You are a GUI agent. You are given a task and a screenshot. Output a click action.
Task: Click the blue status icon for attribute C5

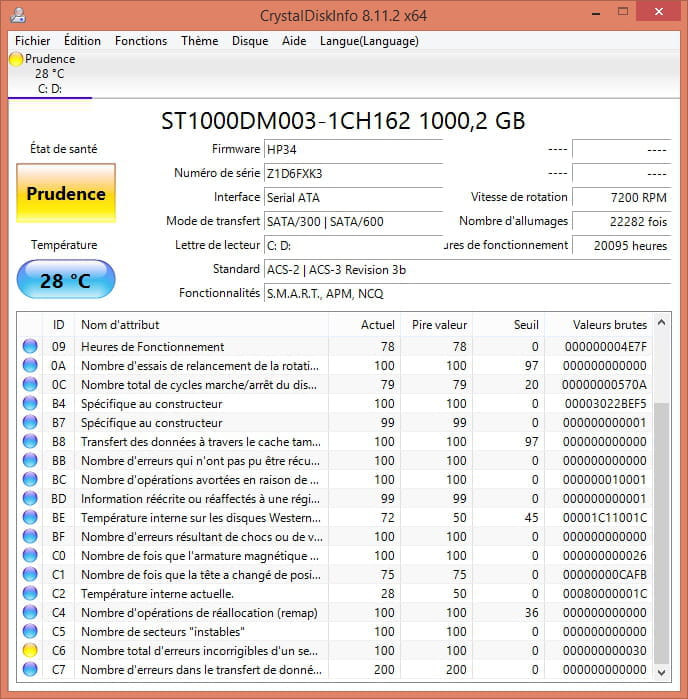(x=30, y=631)
